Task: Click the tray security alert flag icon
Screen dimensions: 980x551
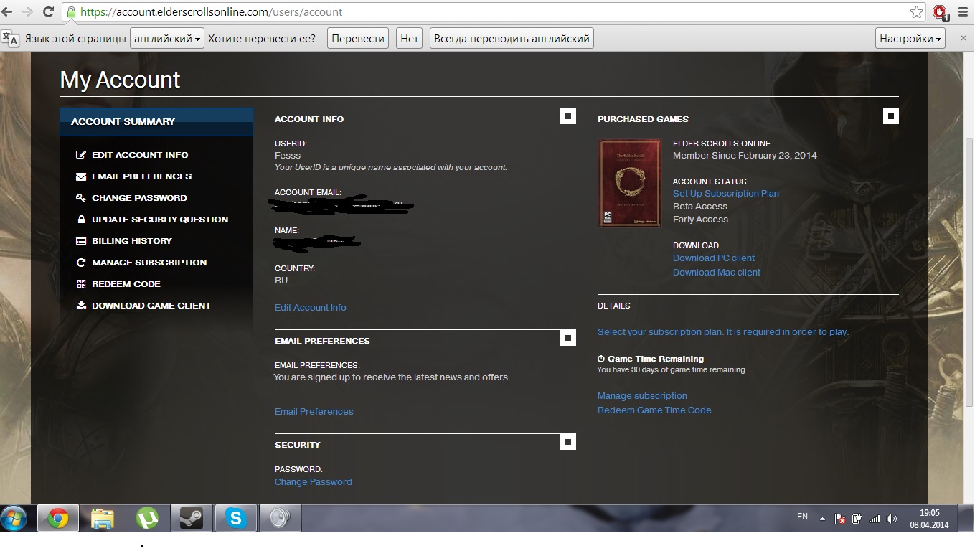Action: 840,519
